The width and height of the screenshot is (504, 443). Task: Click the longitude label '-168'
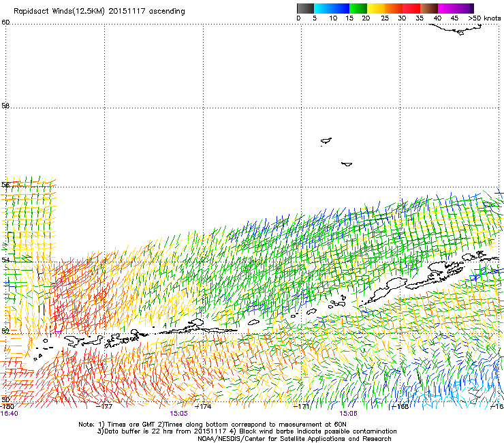click(x=400, y=406)
